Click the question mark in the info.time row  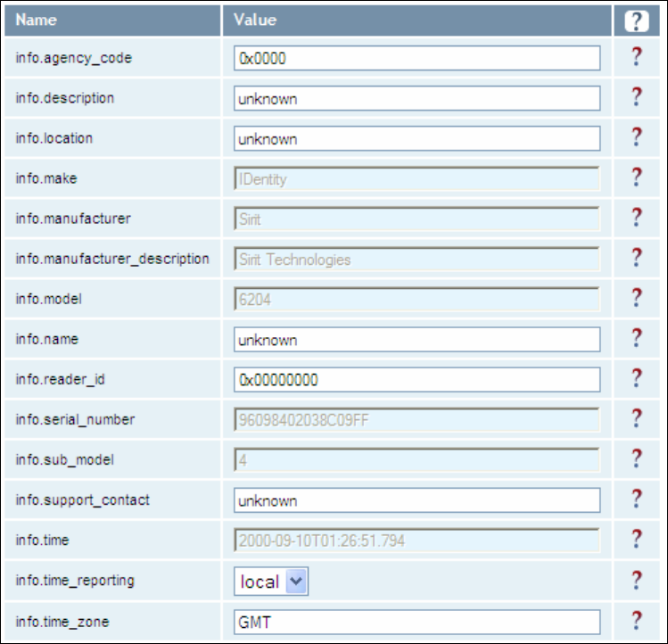[637, 539]
